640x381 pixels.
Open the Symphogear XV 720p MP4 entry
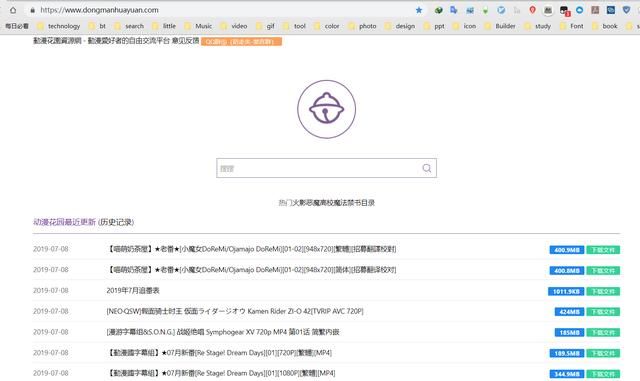click(223, 332)
